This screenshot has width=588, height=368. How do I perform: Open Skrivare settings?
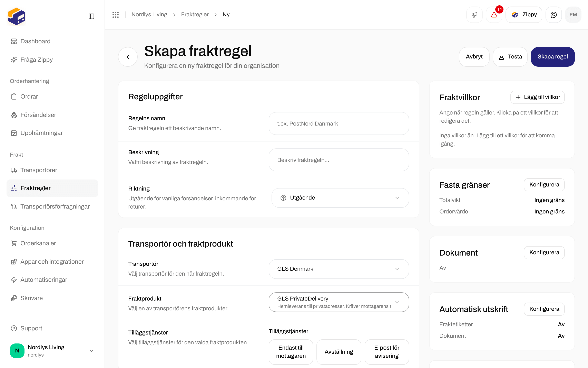52,298
